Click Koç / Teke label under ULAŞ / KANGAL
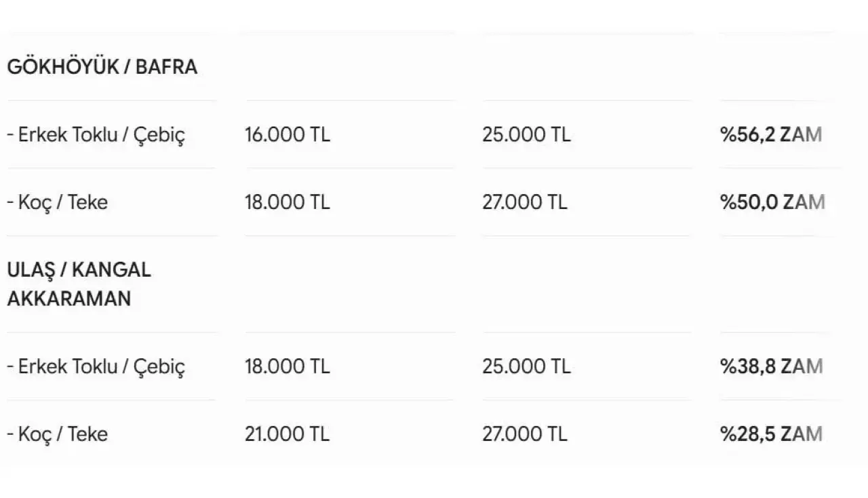The width and height of the screenshot is (868, 498). click(x=57, y=434)
